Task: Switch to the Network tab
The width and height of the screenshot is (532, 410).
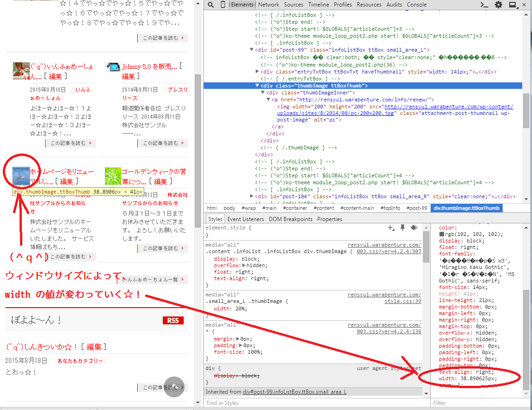Action: (268, 5)
